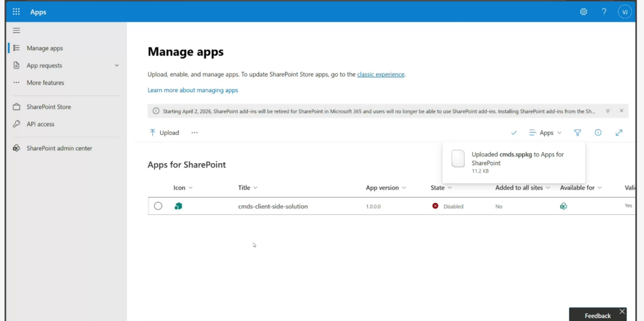Expand content to full screen icon

point(619,133)
